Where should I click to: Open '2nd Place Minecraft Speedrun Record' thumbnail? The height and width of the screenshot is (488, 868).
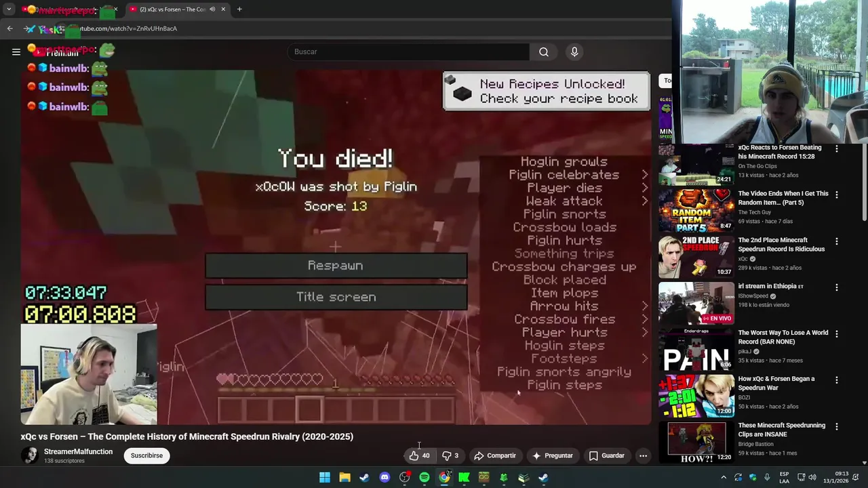(x=696, y=257)
